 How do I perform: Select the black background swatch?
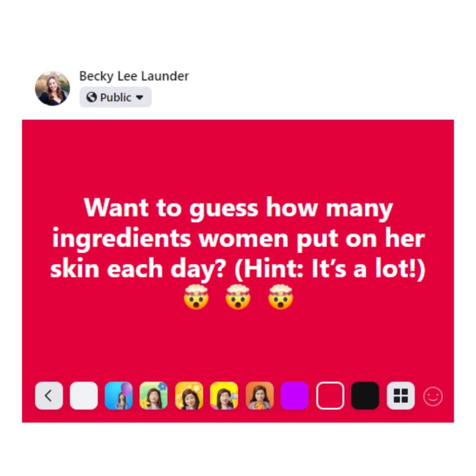pos(365,396)
